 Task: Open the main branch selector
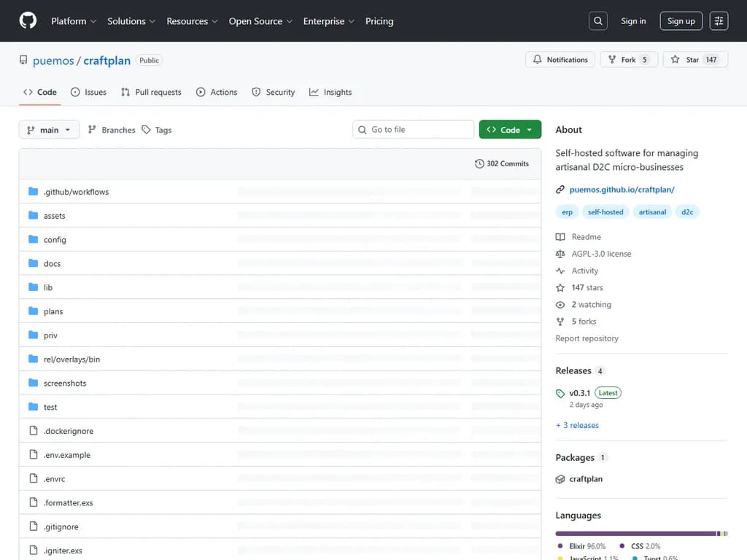pos(49,129)
